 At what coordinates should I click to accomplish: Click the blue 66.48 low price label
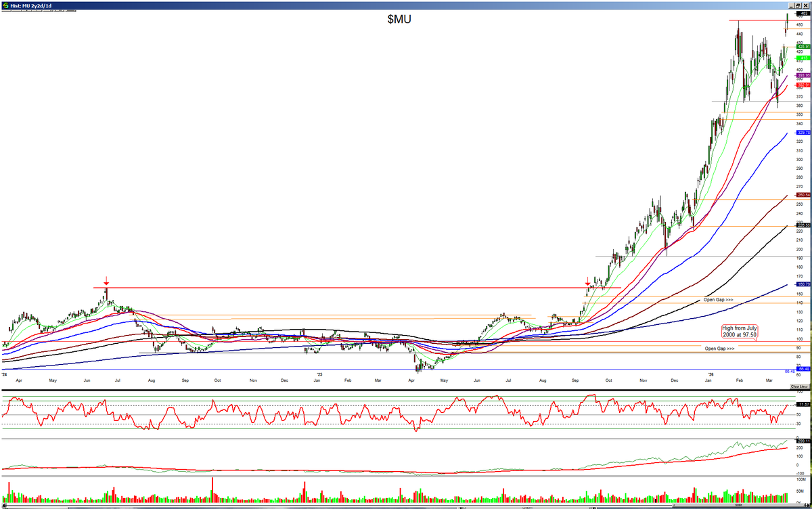pos(803,369)
